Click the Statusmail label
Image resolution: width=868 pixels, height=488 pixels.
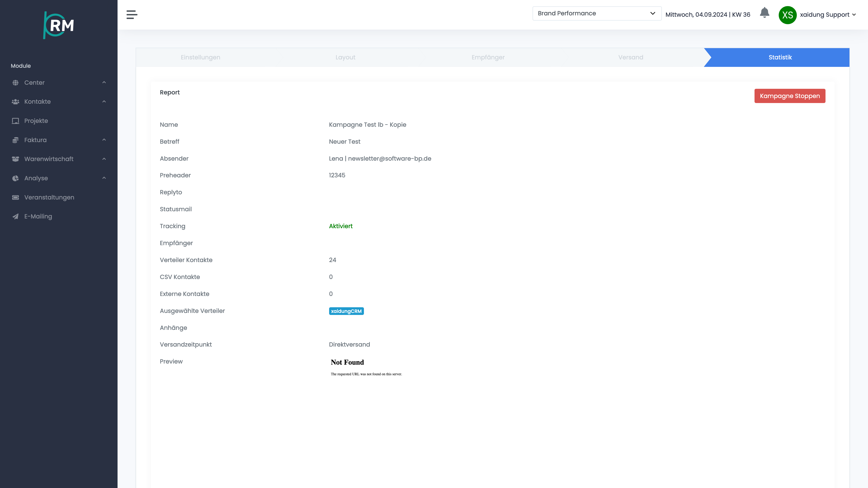click(176, 209)
